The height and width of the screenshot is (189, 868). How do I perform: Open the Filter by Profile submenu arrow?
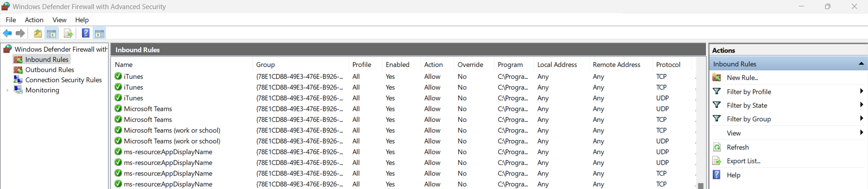861,92
